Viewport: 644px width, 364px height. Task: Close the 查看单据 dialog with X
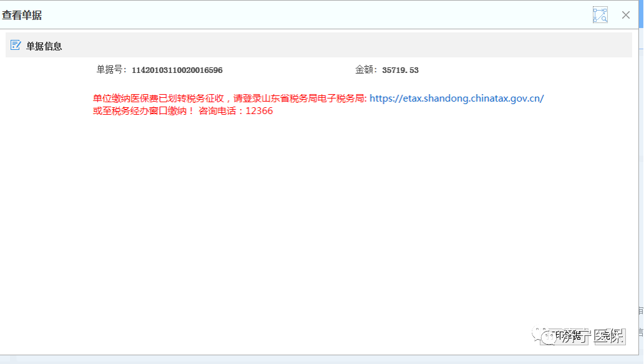(x=626, y=15)
